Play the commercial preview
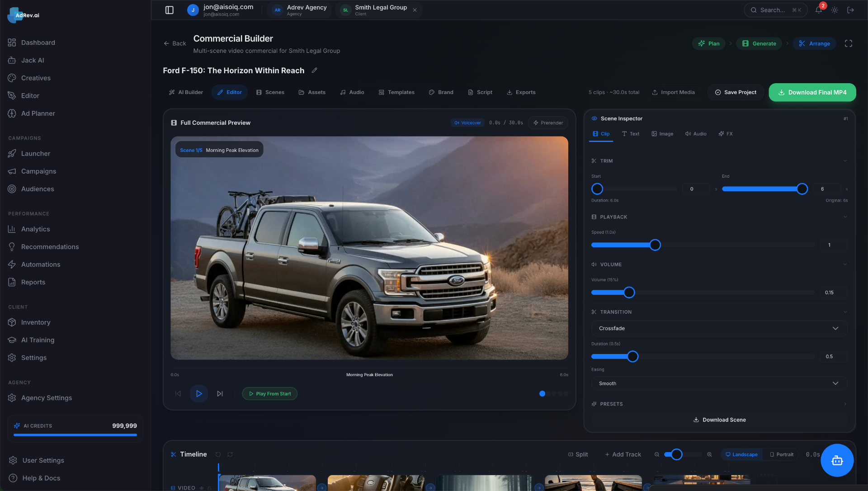Image resolution: width=868 pixels, height=491 pixels. 199,393
